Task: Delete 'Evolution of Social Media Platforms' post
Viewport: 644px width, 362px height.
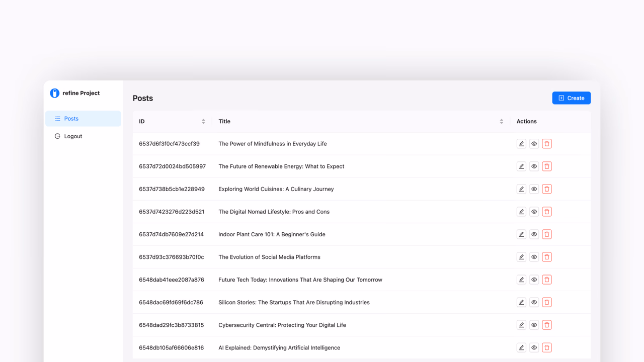Action: [x=547, y=257]
